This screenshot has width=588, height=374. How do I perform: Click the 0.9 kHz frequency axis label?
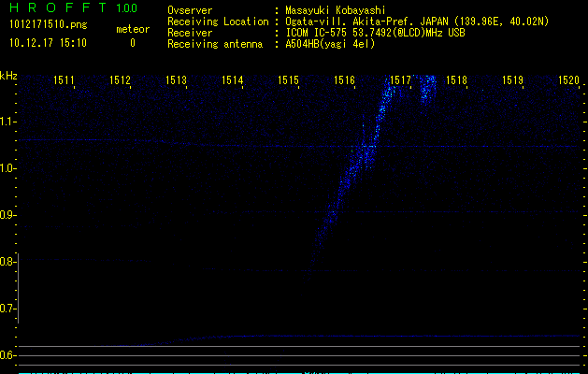pos(7,215)
